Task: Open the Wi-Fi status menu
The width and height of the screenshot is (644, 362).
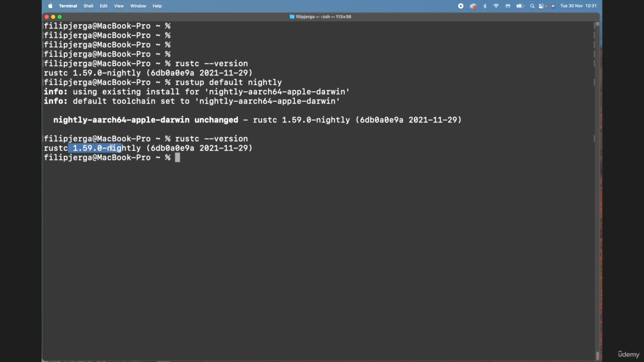Action: tap(496, 6)
